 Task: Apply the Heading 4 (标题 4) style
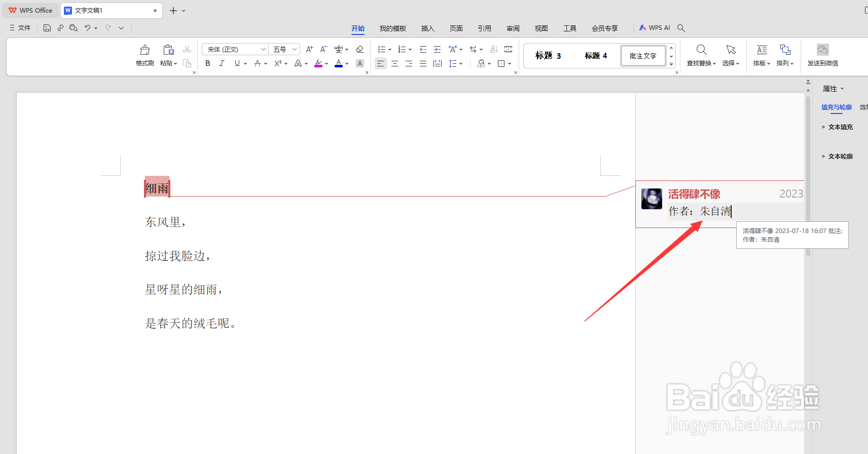point(596,56)
